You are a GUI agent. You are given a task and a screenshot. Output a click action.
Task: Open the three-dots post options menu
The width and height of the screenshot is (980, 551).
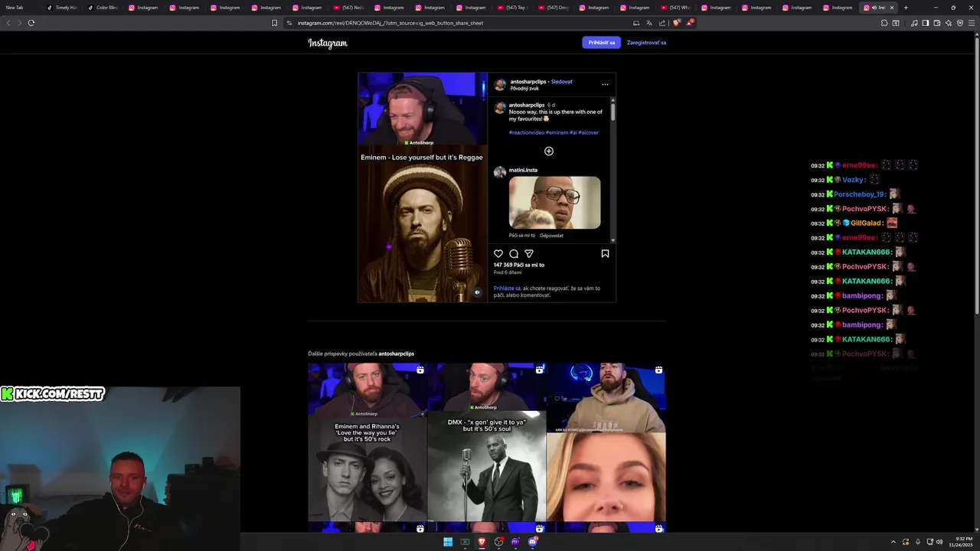pyautogui.click(x=605, y=84)
